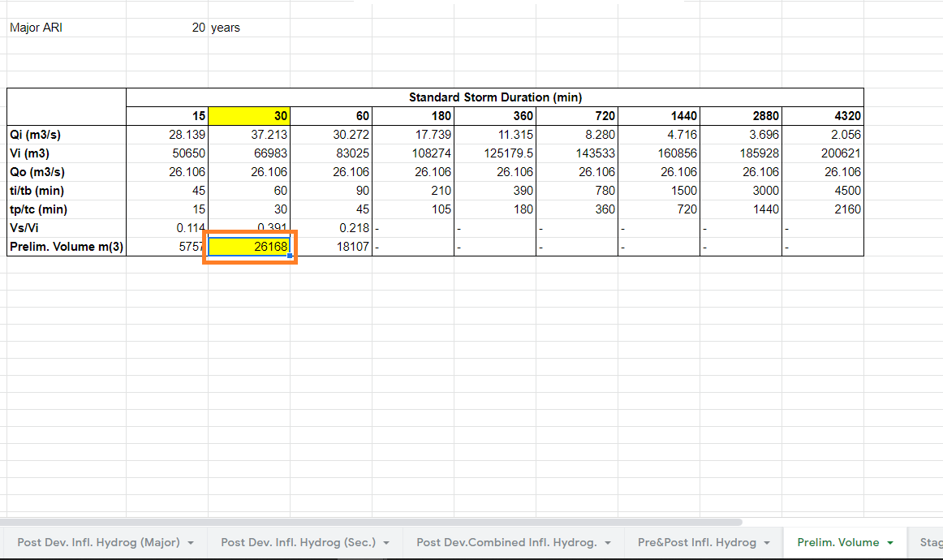Select ti/tb value 3000

(741, 191)
